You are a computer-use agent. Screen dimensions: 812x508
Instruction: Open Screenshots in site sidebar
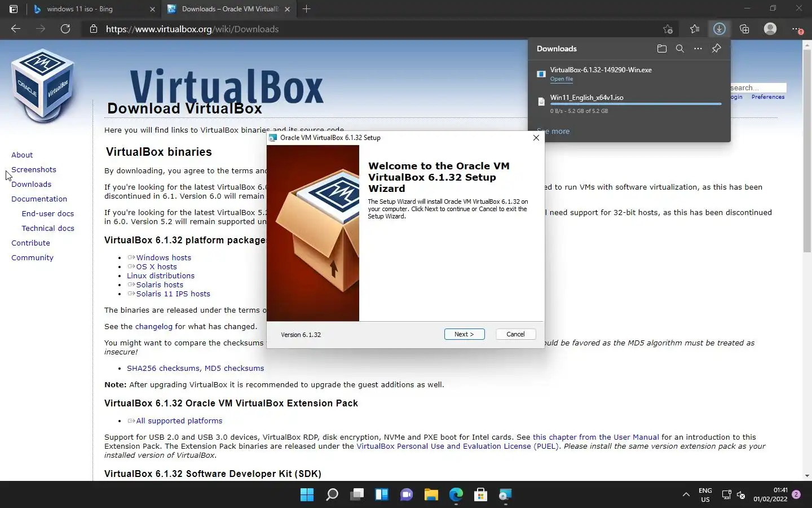click(34, 169)
